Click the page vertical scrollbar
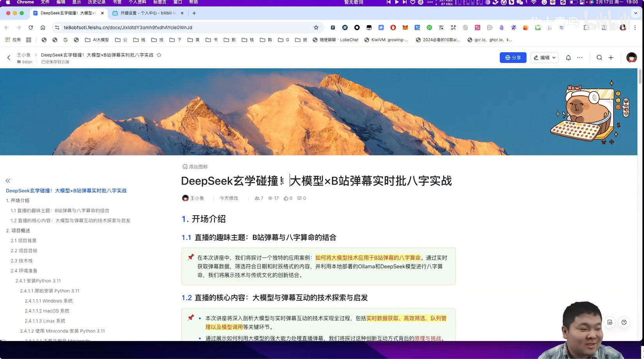 tap(640, 76)
